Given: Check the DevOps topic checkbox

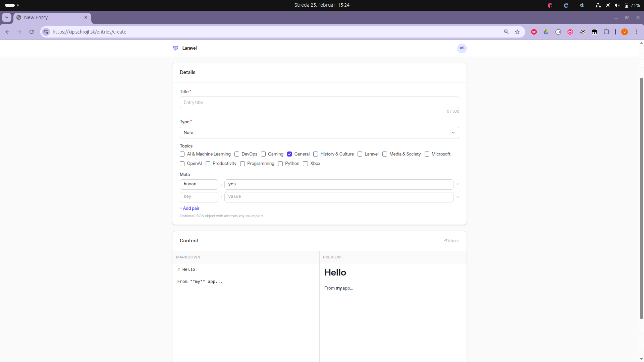Looking at the screenshot, I should tap(237, 154).
